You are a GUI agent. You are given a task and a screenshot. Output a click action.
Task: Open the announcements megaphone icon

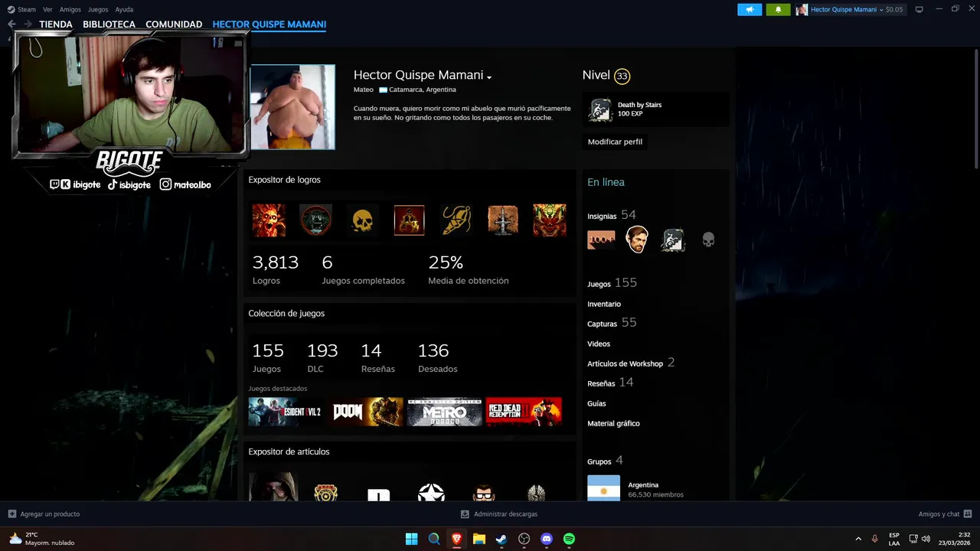(750, 9)
